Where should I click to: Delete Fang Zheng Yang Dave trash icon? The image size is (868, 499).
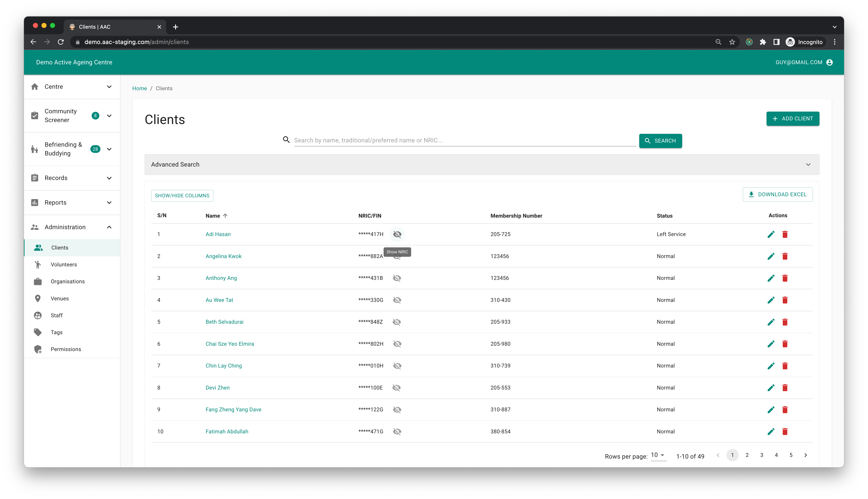[785, 410]
